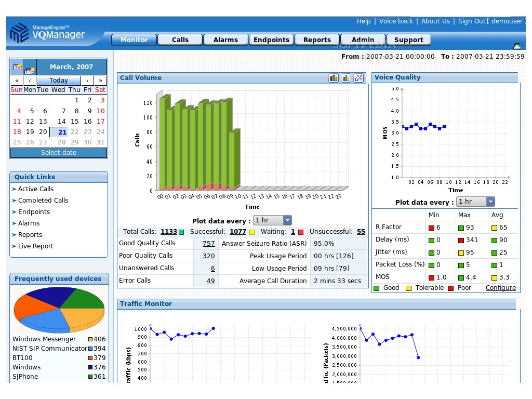Click arrow icon beside Live Report

[x=14, y=246]
